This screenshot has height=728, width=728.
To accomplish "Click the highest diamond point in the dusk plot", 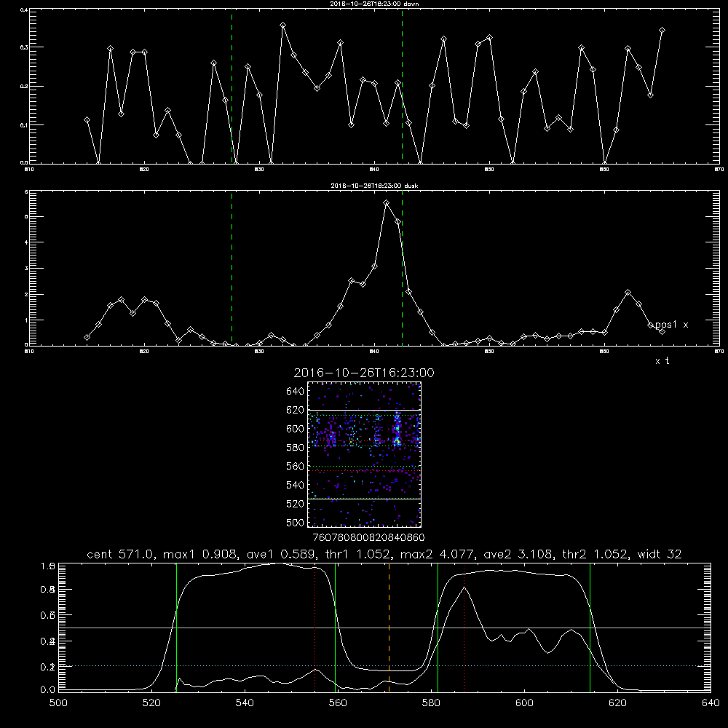I will [x=387, y=203].
